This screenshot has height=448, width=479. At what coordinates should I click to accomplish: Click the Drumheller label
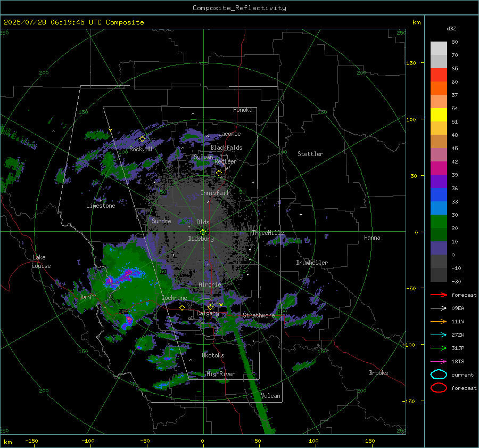(x=312, y=263)
